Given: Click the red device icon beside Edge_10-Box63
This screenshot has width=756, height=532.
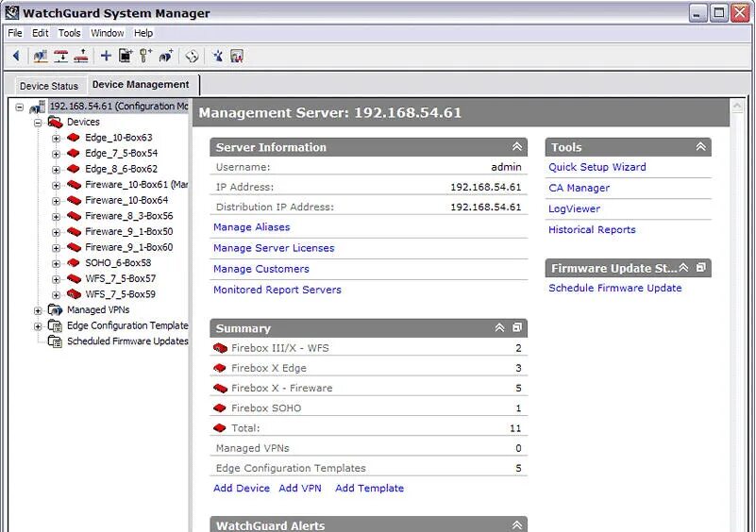Looking at the screenshot, I should [74, 138].
